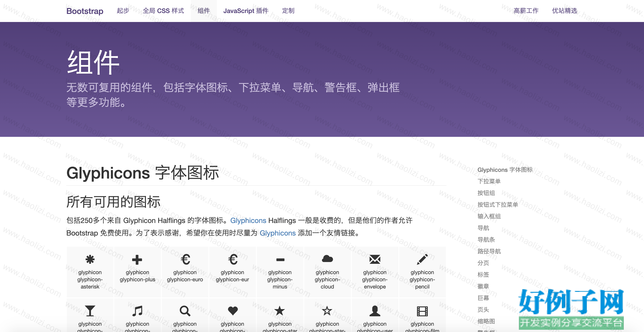This screenshot has width=644, height=332.
Task: Click the heart glyphicon
Action: (233, 311)
